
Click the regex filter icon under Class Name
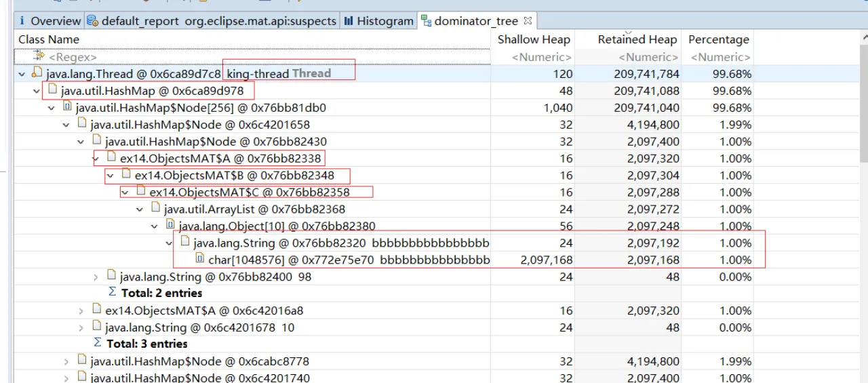point(39,56)
